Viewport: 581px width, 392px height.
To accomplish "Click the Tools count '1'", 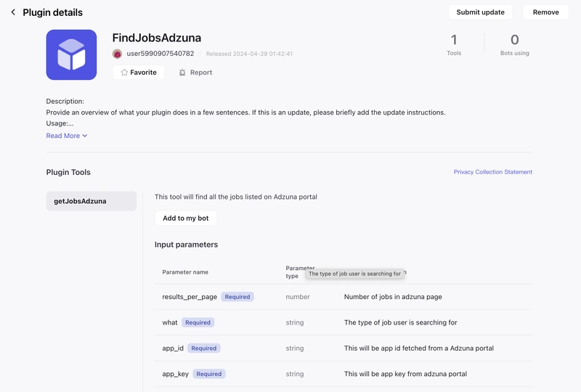I will point(454,40).
